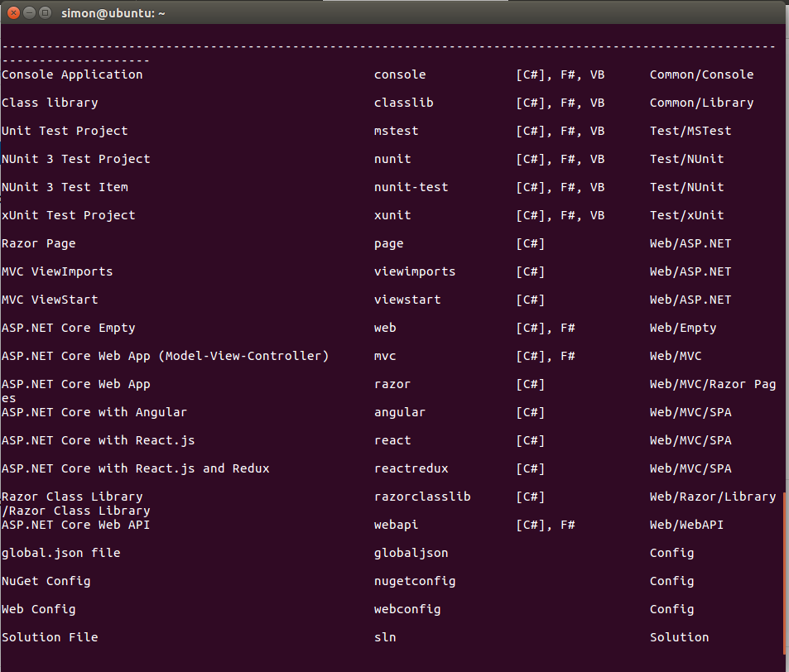Select the text 'Web Config'

tap(39, 610)
